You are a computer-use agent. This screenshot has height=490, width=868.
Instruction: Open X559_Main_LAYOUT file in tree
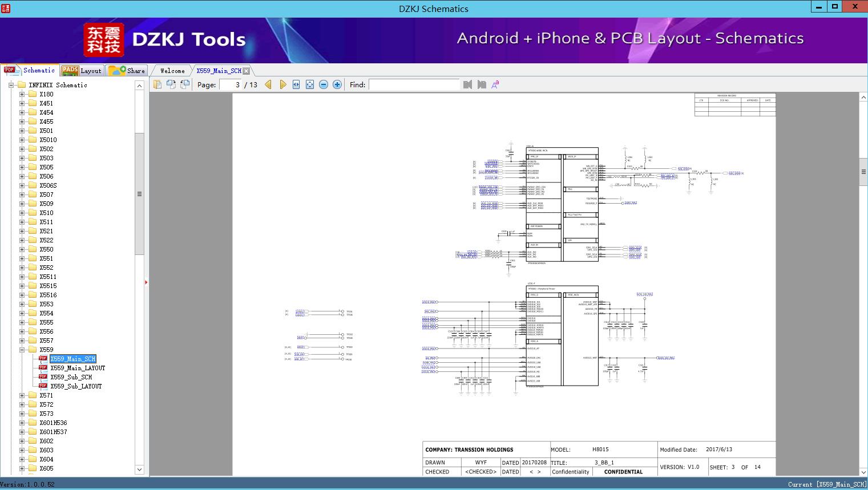pos(77,368)
